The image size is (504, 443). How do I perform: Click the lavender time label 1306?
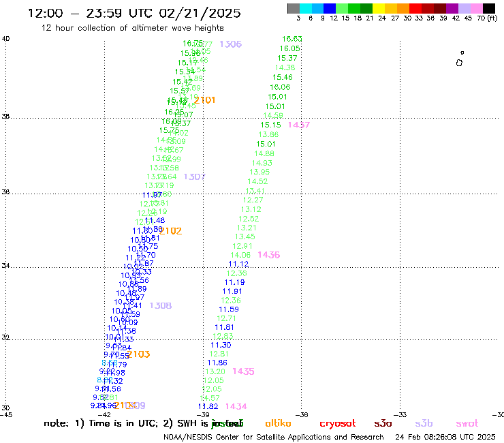[230, 44]
